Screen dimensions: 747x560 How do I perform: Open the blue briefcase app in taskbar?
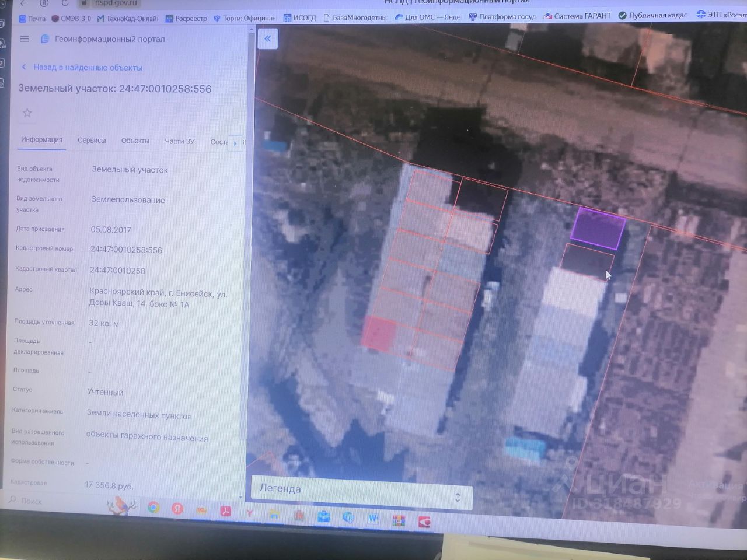point(323,517)
